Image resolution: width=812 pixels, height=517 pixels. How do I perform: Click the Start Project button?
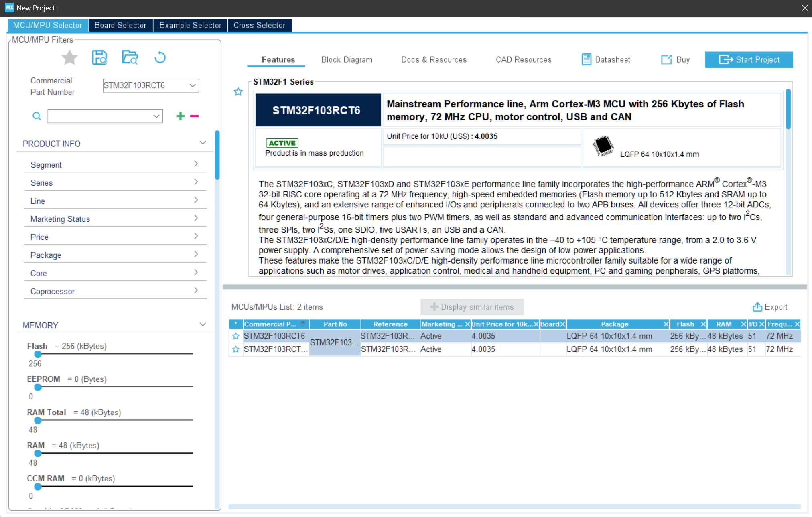(749, 60)
